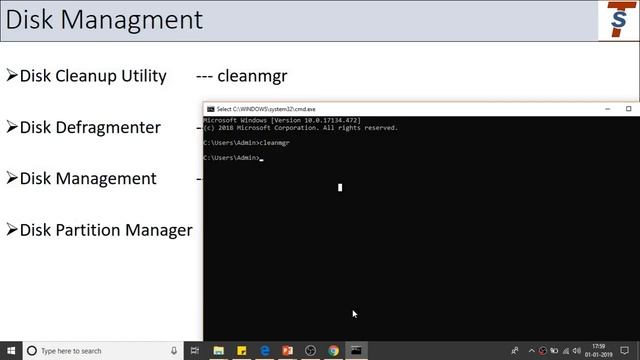The height and width of the screenshot is (360, 640).
Task: Open network signal tray icon
Action: 565,351
